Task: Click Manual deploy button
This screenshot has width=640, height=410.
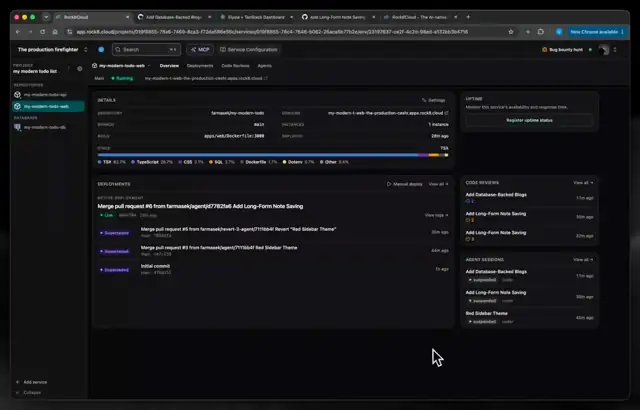Action: pos(404,184)
